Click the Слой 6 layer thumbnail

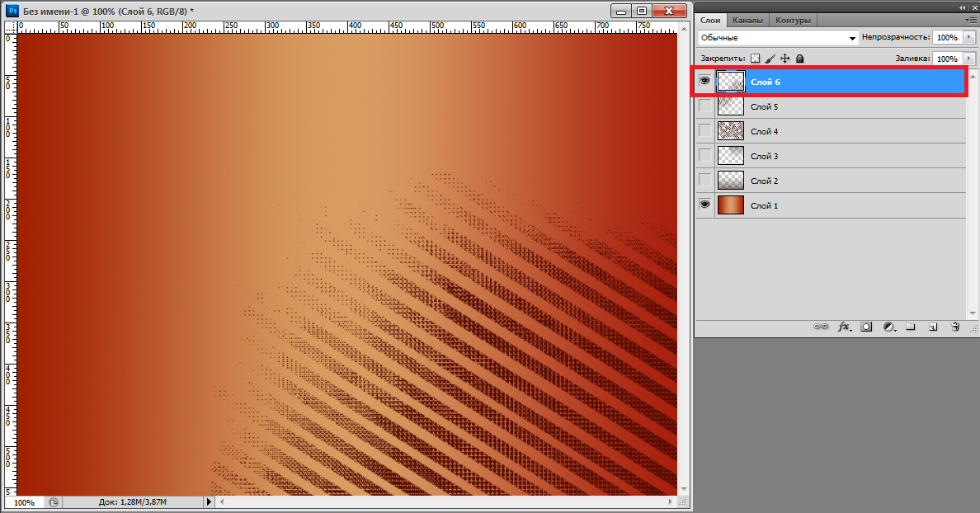pos(731,81)
